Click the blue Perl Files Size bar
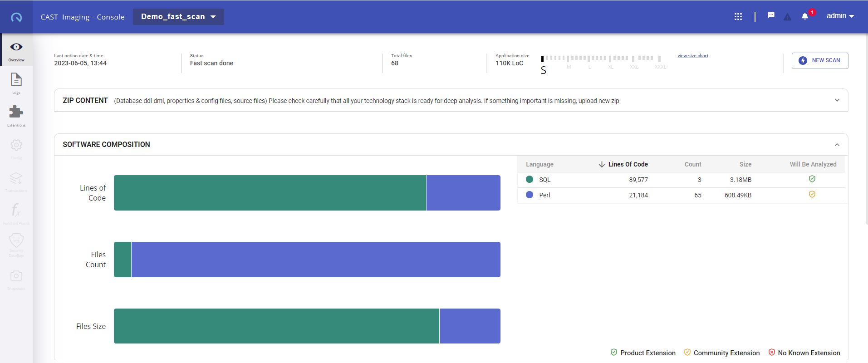This screenshot has height=363, width=868. coord(470,326)
